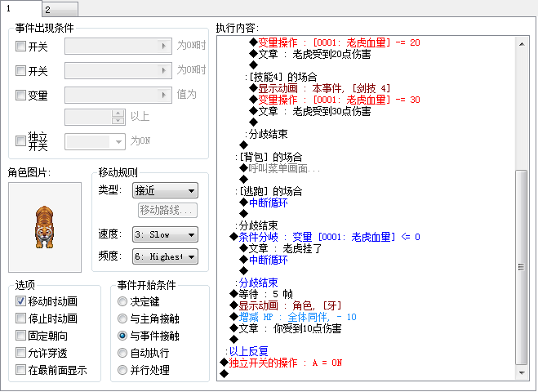Open the 变量 selector field
The width and height of the screenshot is (538, 392).
point(118,95)
